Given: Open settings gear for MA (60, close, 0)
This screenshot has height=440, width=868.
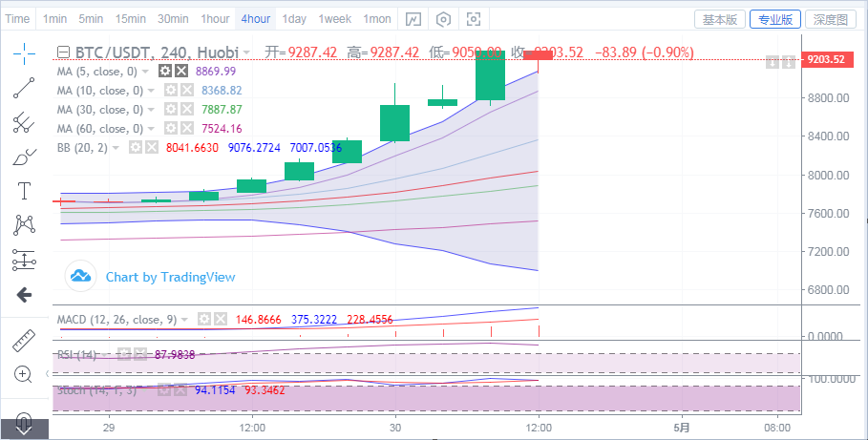Looking at the screenshot, I should click(171, 129).
